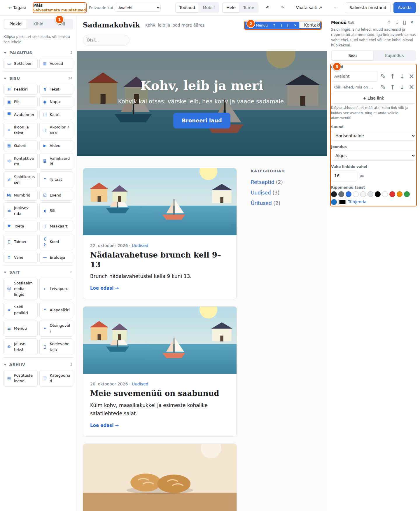
Task: Delete the 'Kõik lehed, mis on' link
Action: (x=411, y=87)
